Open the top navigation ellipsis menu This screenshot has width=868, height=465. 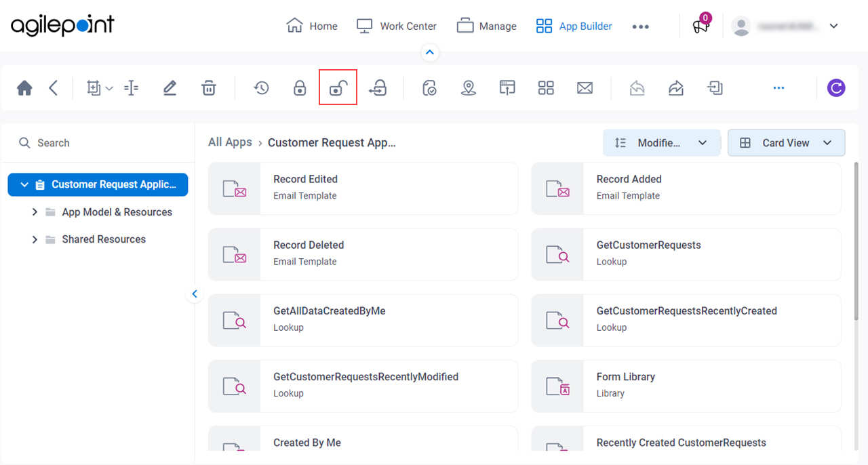coord(640,26)
